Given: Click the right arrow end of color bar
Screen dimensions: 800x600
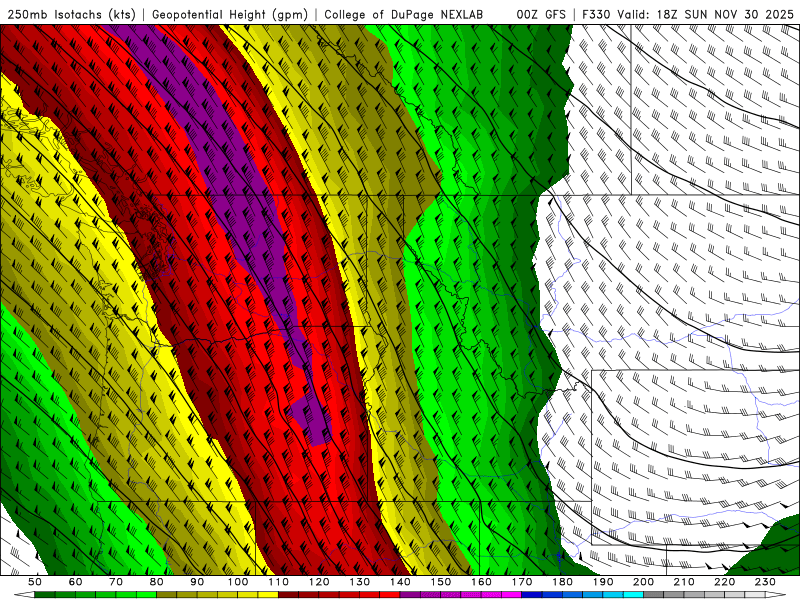Looking at the screenshot, I should (776, 594).
